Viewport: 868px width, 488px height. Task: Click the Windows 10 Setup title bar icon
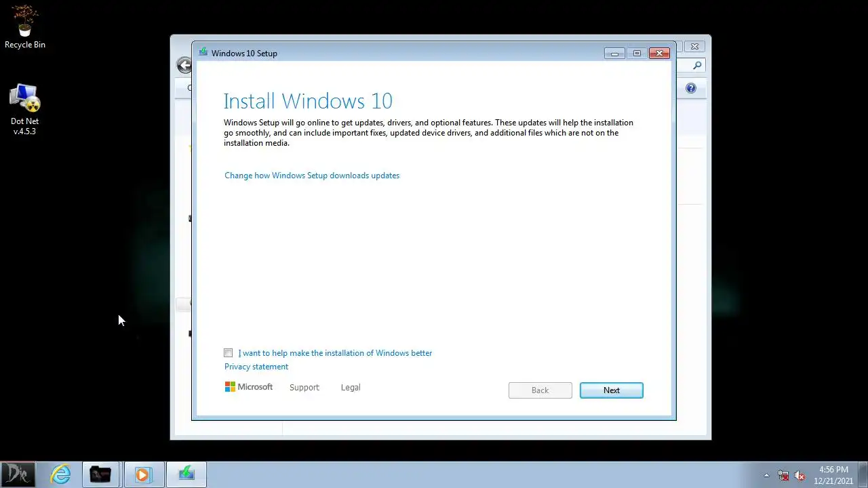(203, 52)
